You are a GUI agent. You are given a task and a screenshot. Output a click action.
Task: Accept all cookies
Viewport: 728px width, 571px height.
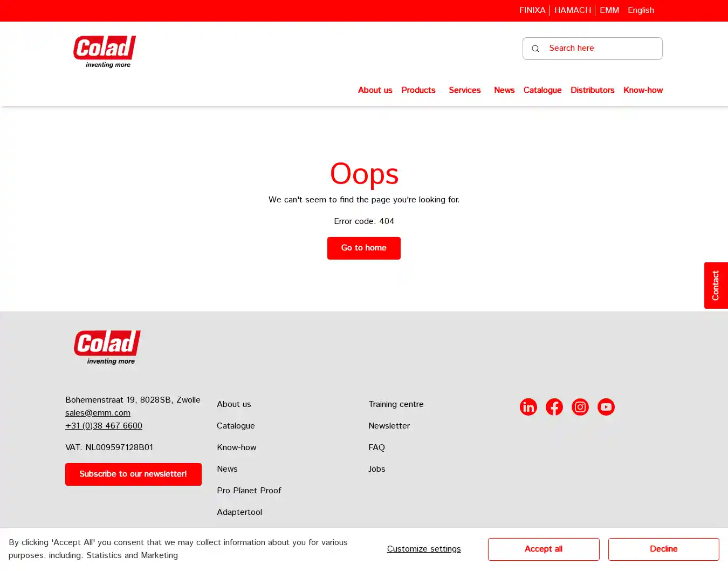pyautogui.click(x=543, y=549)
